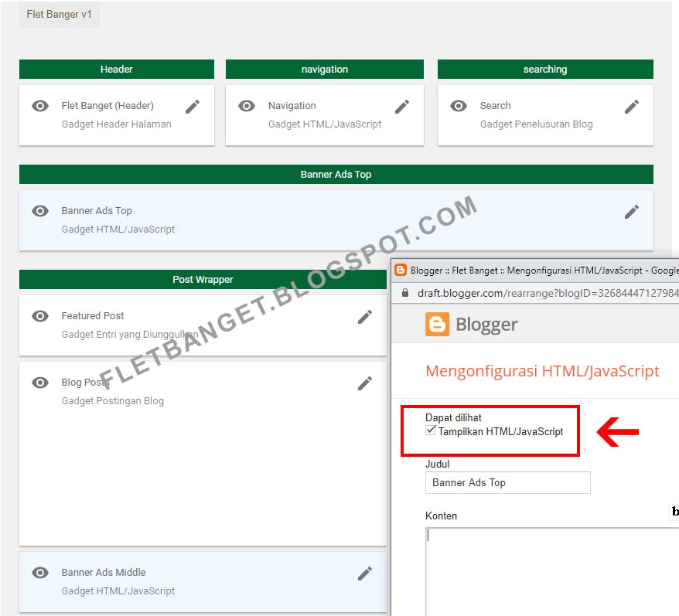
Task: Hide the Blog Posts gadget via eye icon
Action: click(39, 383)
